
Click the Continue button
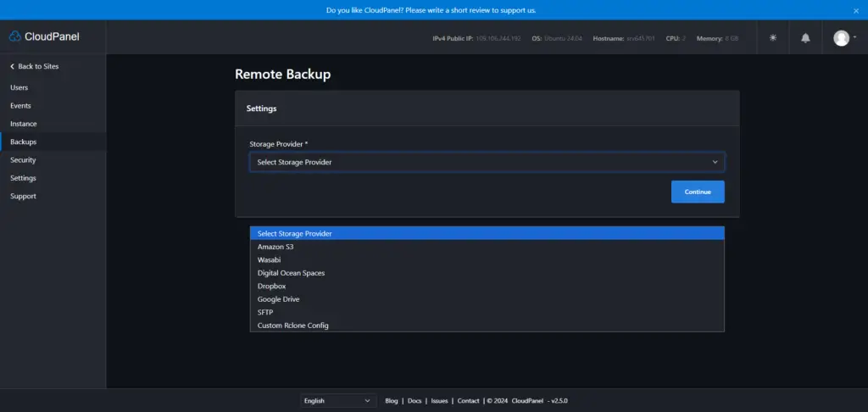(x=698, y=192)
